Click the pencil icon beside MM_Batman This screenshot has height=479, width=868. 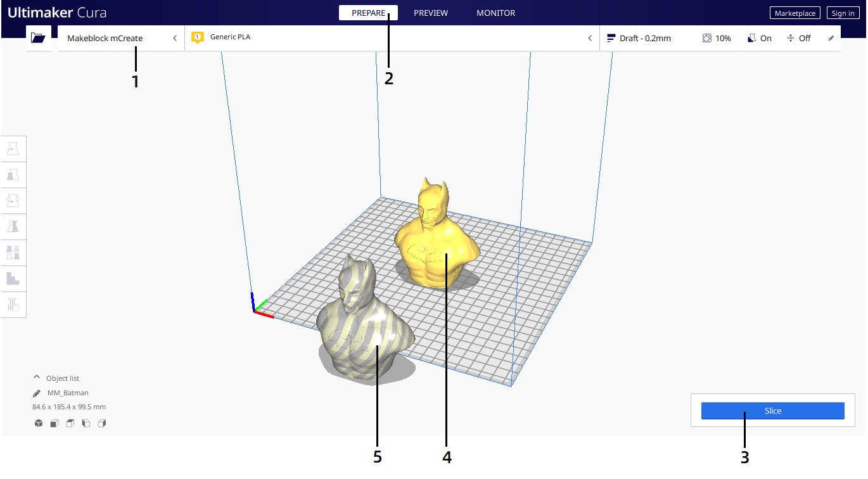click(37, 393)
